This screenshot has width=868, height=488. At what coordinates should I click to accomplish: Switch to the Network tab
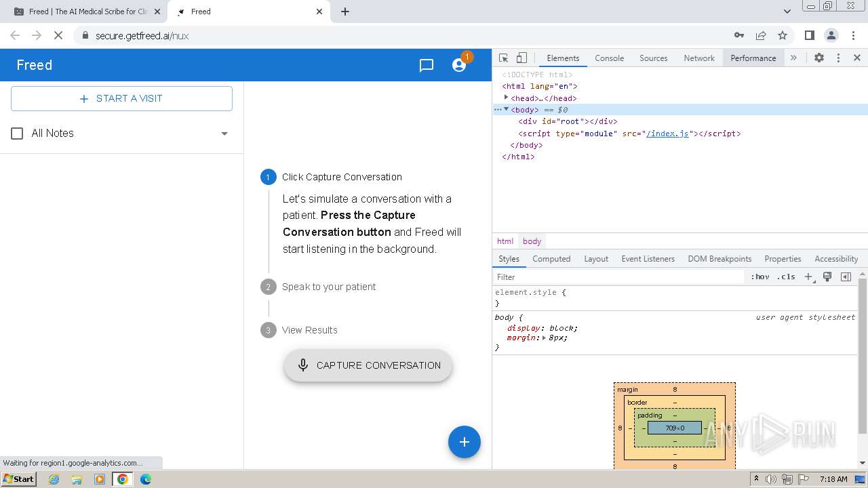[x=699, y=58]
